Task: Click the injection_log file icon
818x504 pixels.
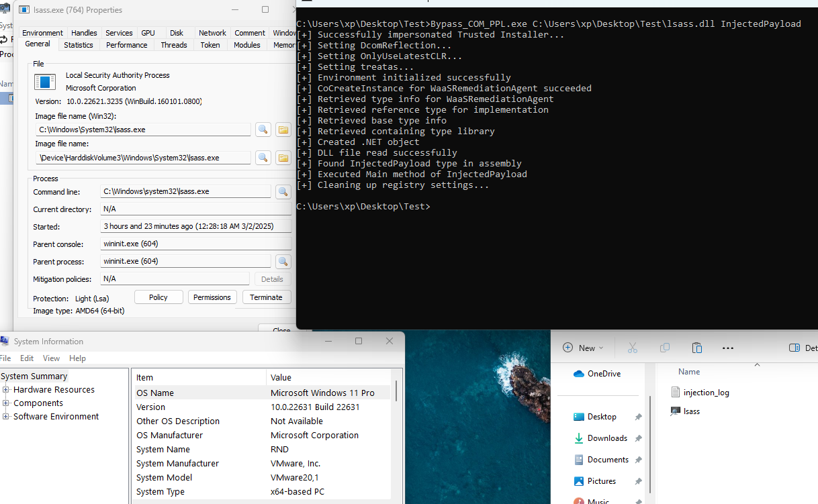Action: (x=676, y=392)
